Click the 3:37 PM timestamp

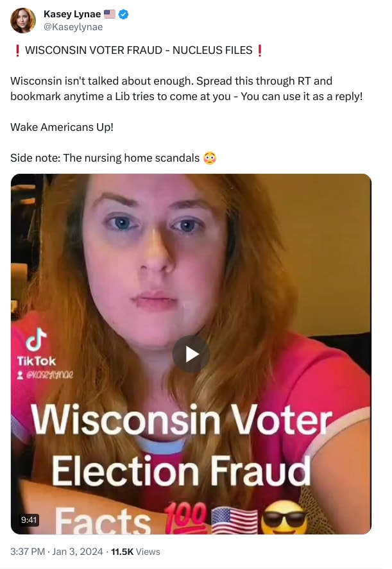[28, 552]
